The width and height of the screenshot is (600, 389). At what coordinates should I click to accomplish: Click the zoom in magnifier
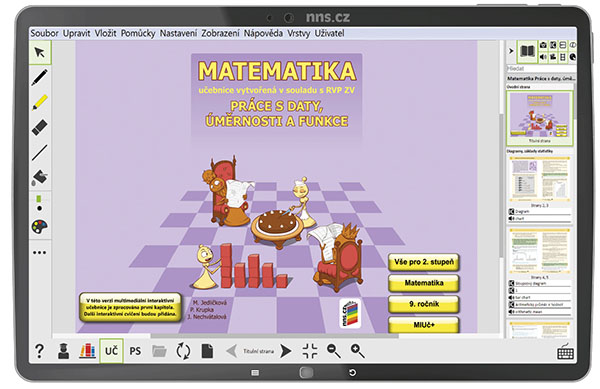point(357,351)
